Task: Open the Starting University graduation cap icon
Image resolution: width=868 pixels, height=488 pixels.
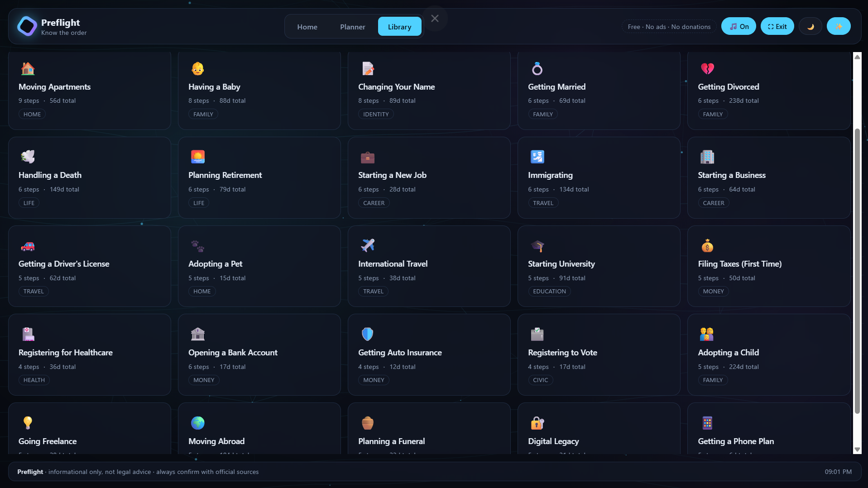Action: 537,246
